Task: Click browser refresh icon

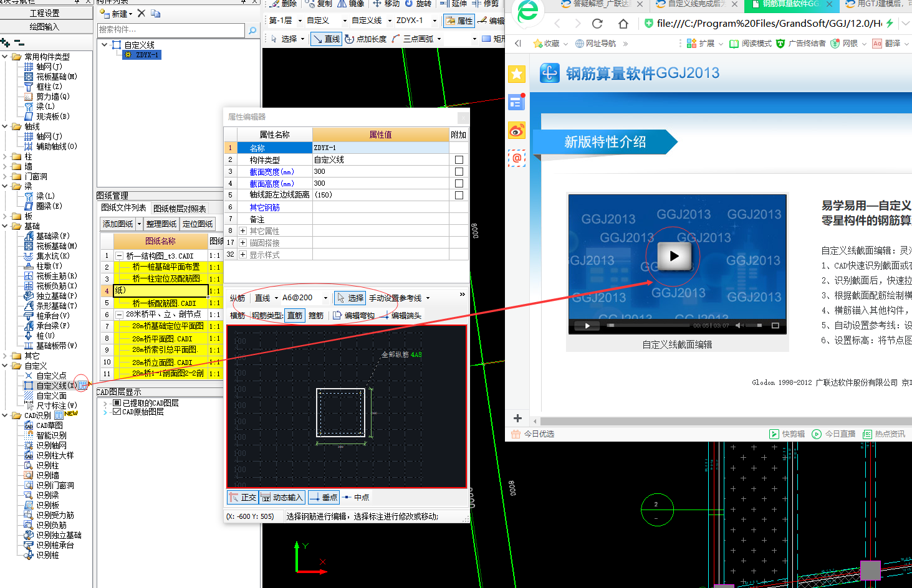Action: click(597, 24)
